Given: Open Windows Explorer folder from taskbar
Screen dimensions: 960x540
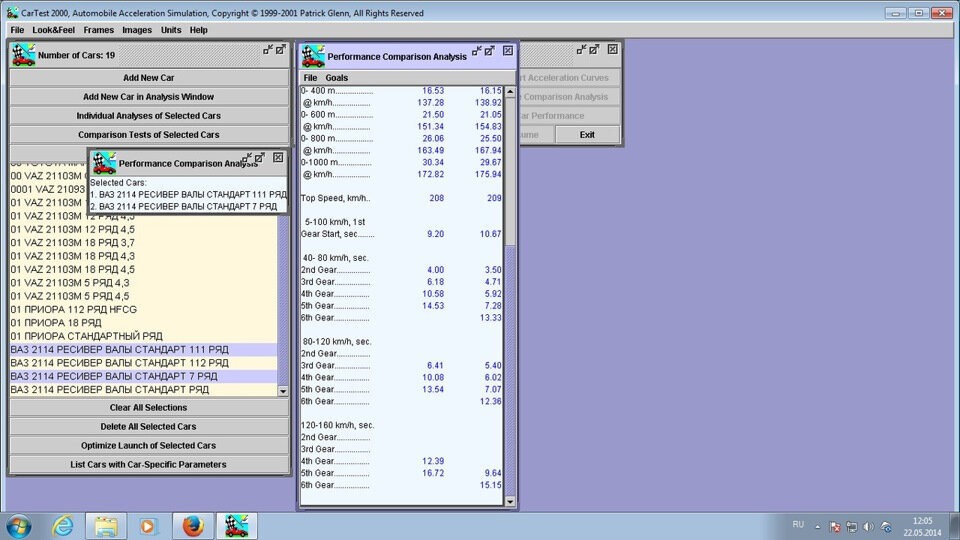Looking at the screenshot, I should click(106, 526).
